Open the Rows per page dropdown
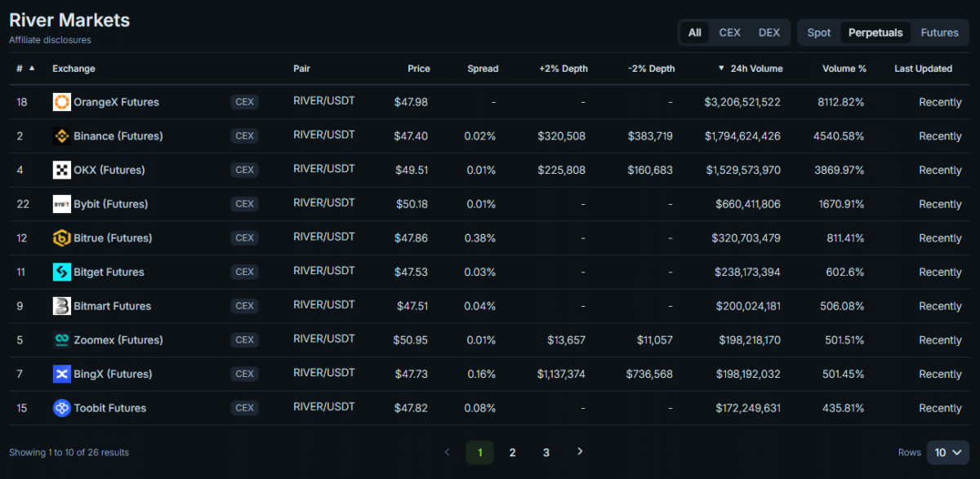The width and height of the screenshot is (980, 479). [947, 452]
